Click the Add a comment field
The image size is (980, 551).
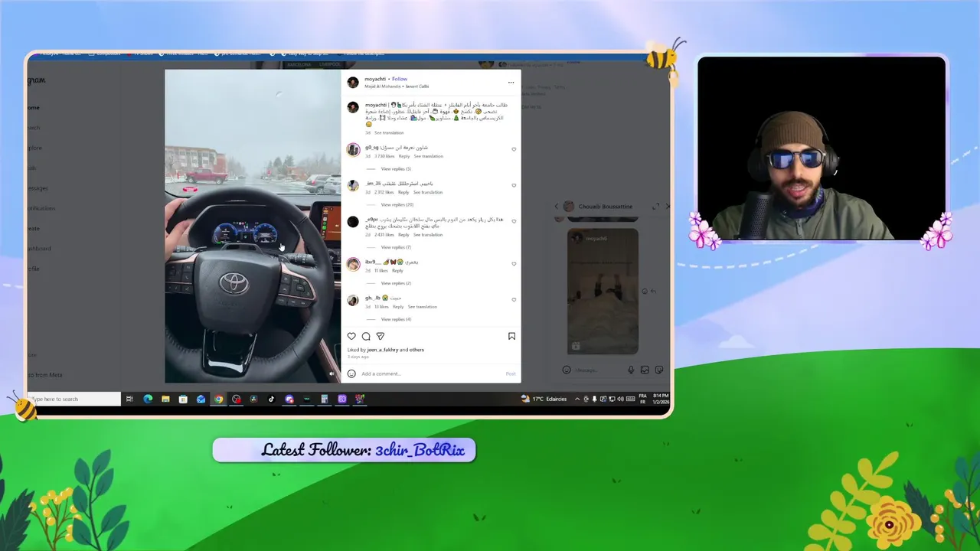click(x=433, y=373)
